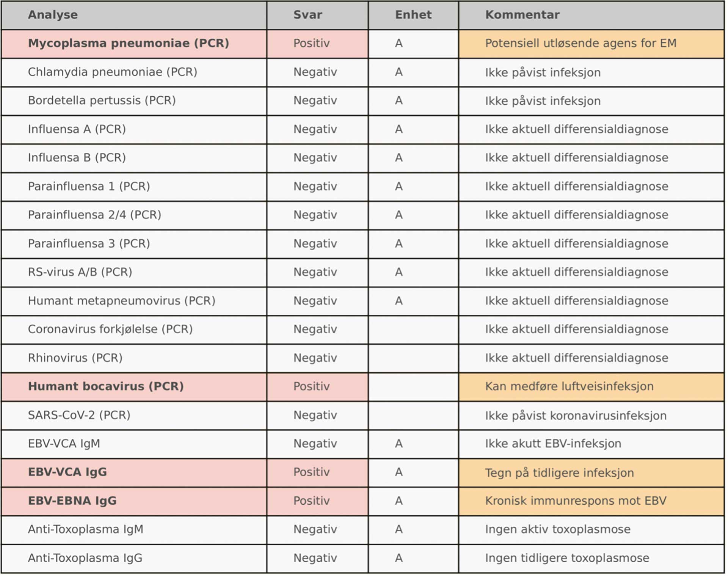Click the 'Ikke påvist koronavirusinfeksjon' comment

point(576,415)
